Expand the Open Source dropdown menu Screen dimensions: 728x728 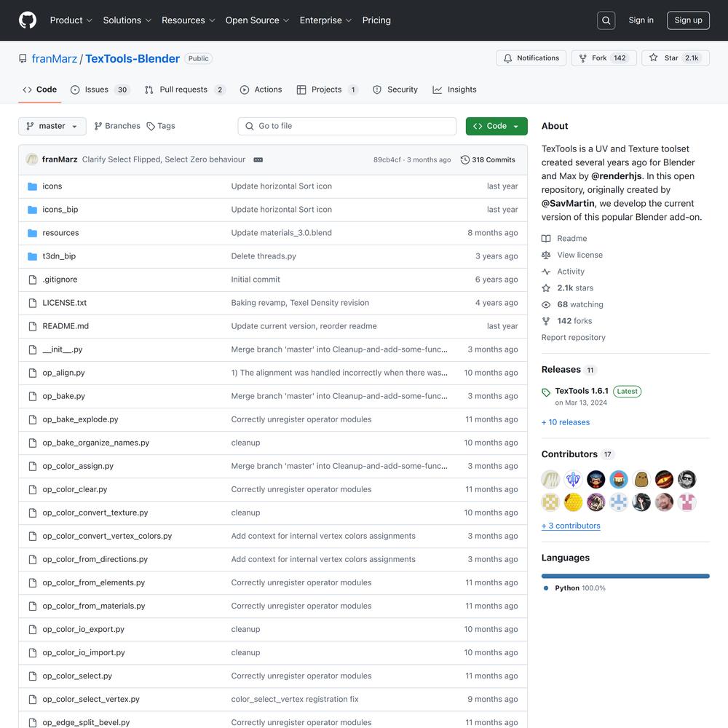(257, 20)
